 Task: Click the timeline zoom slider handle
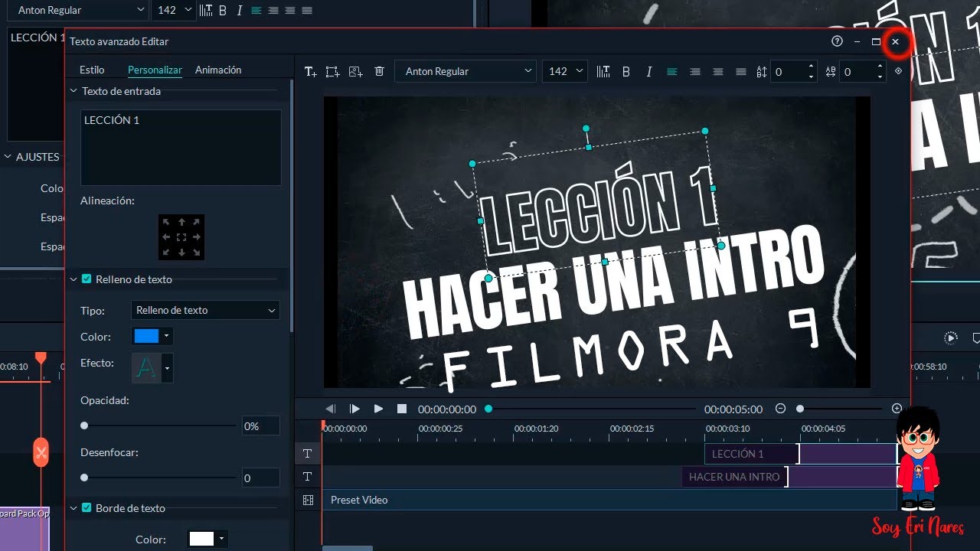pyautogui.click(x=800, y=409)
